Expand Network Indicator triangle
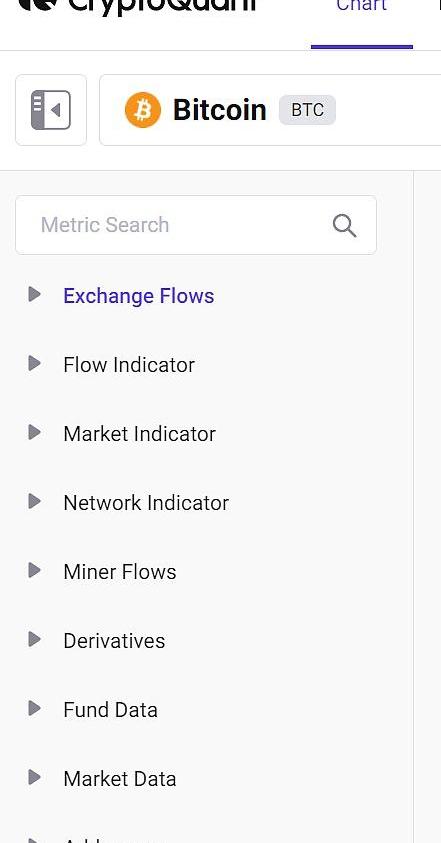This screenshot has height=843, width=441. click(34, 501)
